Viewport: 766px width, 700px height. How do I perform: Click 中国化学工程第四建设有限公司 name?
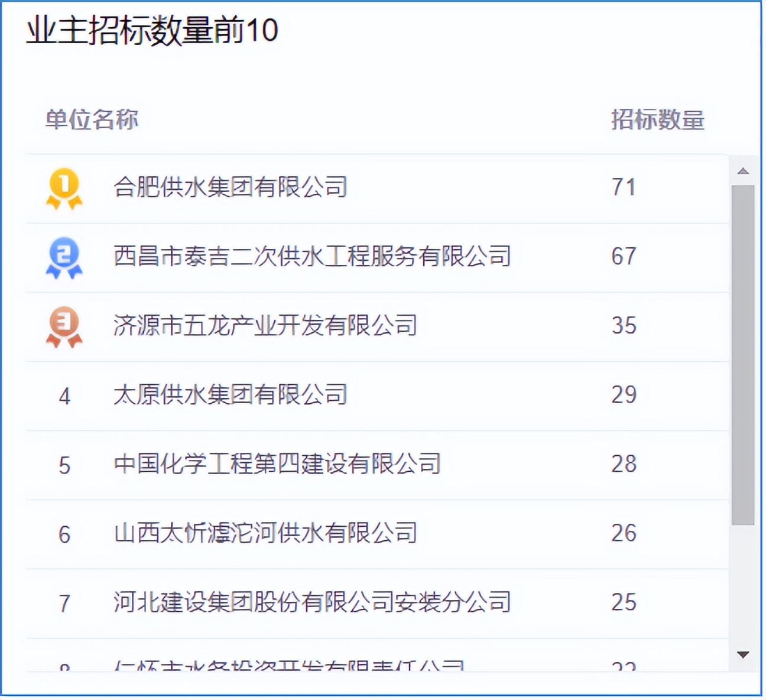click(x=278, y=464)
